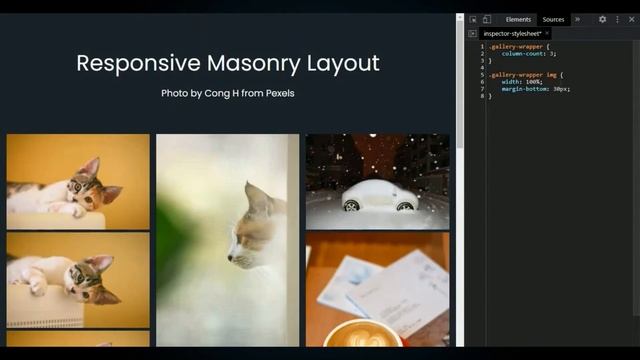Click the Photo by Cong H caption

click(x=228, y=93)
